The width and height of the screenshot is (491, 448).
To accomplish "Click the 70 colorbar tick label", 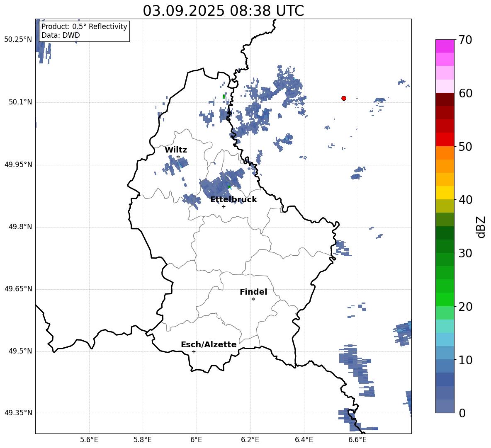I will click(x=465, y=40).
